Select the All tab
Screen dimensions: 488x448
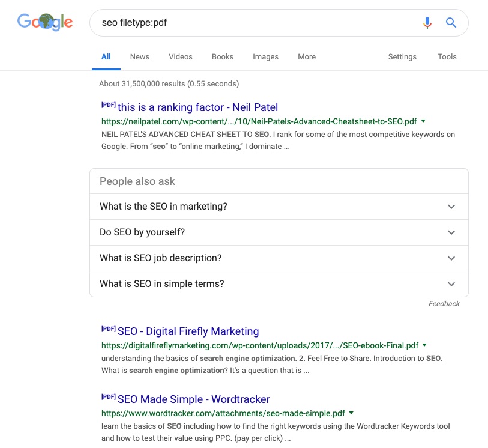click(106, 57)
